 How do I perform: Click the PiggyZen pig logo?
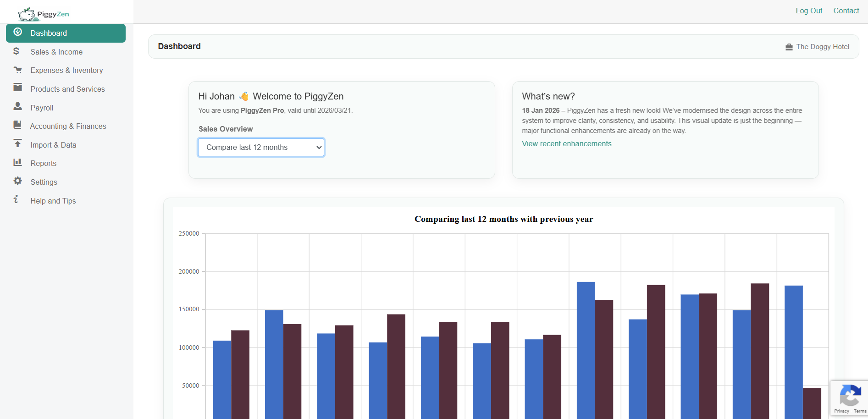click(27, 14)
